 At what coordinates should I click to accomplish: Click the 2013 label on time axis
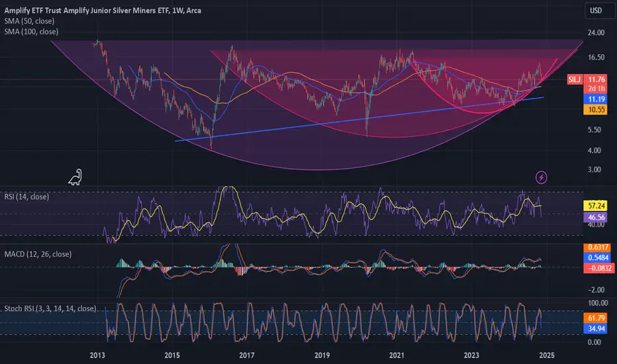pos(97,355)
